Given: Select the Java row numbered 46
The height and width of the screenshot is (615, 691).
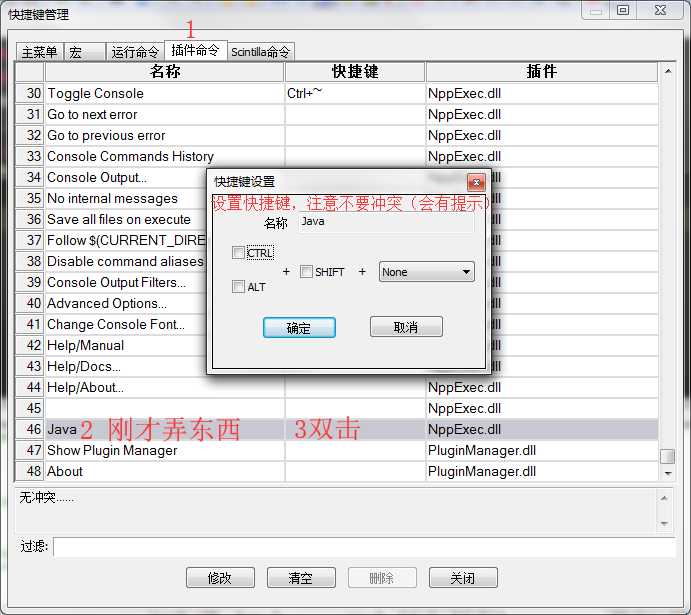Looking at the screenshot, I should [337, 430].
